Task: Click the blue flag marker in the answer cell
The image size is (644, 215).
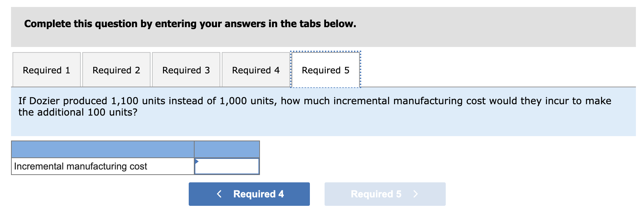Action: pyautogui.click(x=197, y=161)
